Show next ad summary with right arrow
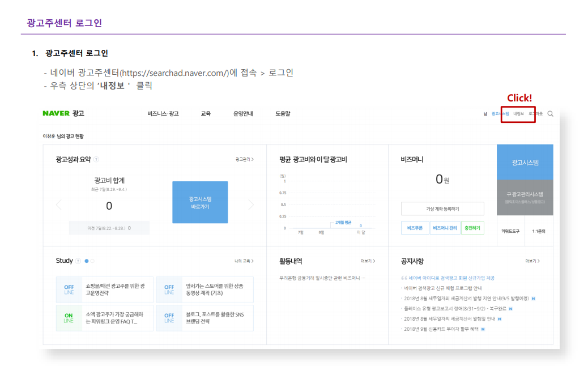Viewport: 588px width, 366px height. (x=251, y=205)
